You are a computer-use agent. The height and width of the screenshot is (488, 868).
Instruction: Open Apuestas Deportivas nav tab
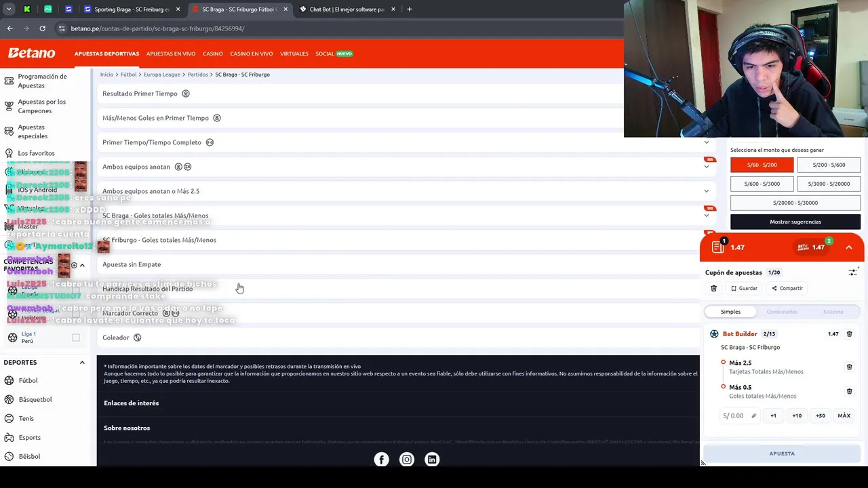point(106,54)
